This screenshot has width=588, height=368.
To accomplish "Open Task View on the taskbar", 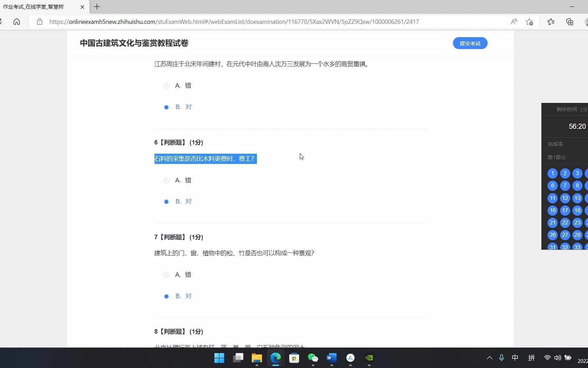I will pos(238,358).
